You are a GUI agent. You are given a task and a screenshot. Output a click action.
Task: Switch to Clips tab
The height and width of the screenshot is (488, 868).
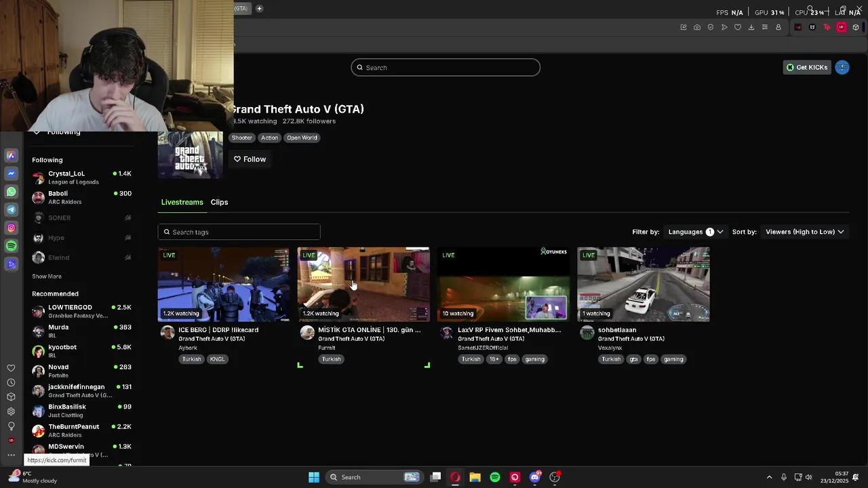[219, 202]
